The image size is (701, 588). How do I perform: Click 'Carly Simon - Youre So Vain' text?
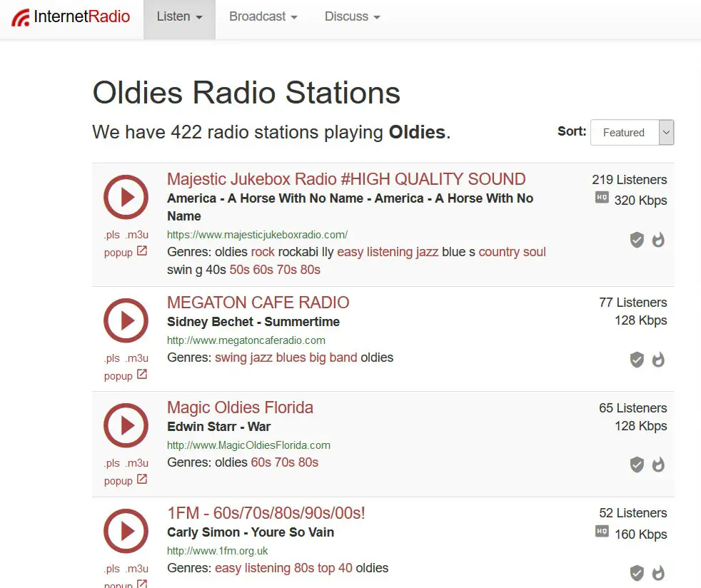[x=251, y=532]
